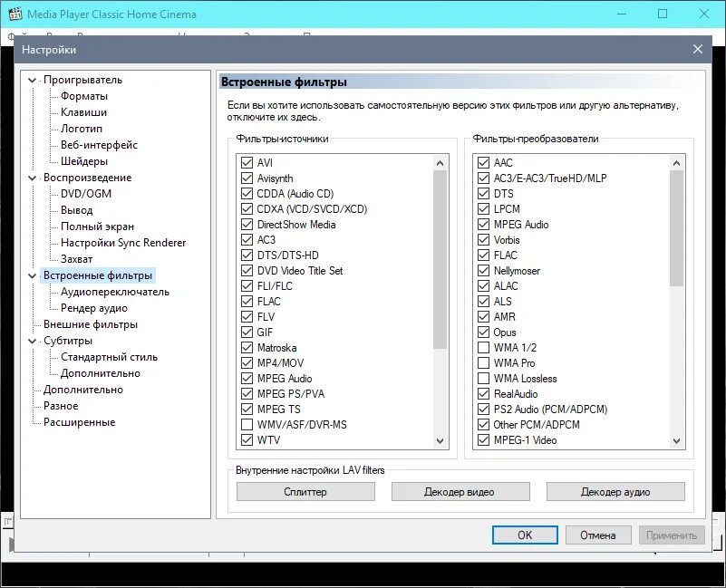726x588 pixels.
Task: Toggle the DTS transform filter checkbox
Action: click(x=483, y=194)
